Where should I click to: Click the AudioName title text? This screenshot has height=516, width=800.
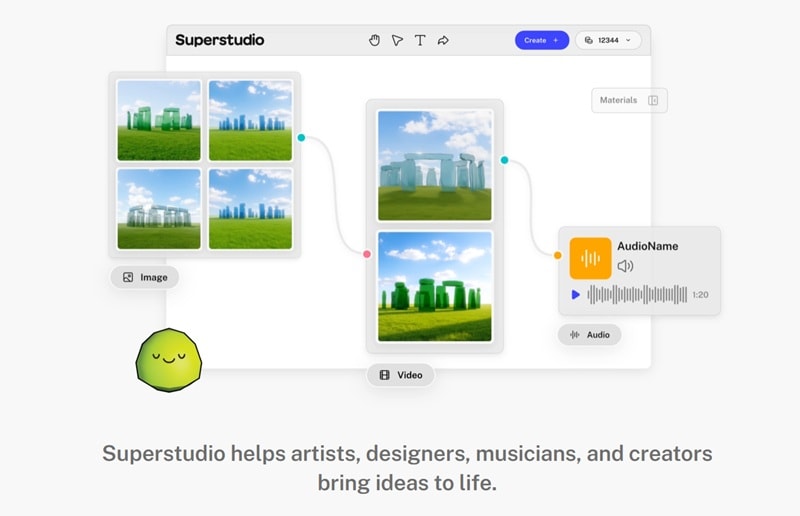(x=647, y=246)
